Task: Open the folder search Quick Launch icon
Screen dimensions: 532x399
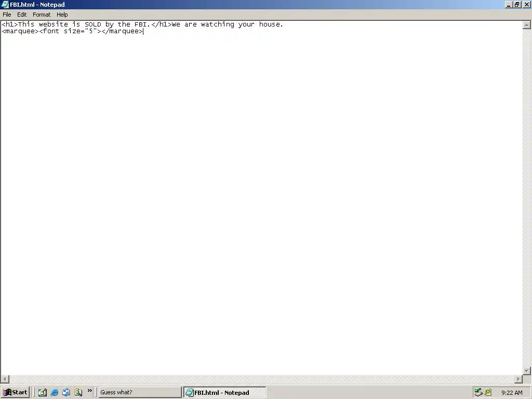Action: coord(78,393)
